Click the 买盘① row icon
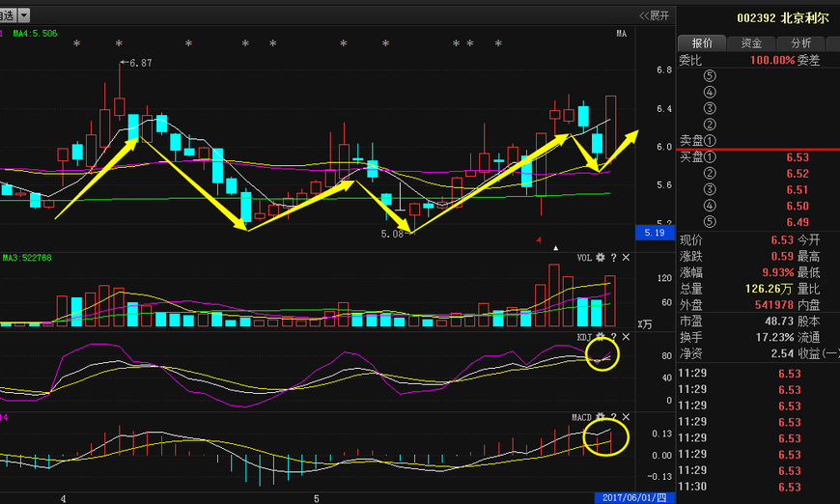Screen dimensions: 840x504 click(710, 157)
